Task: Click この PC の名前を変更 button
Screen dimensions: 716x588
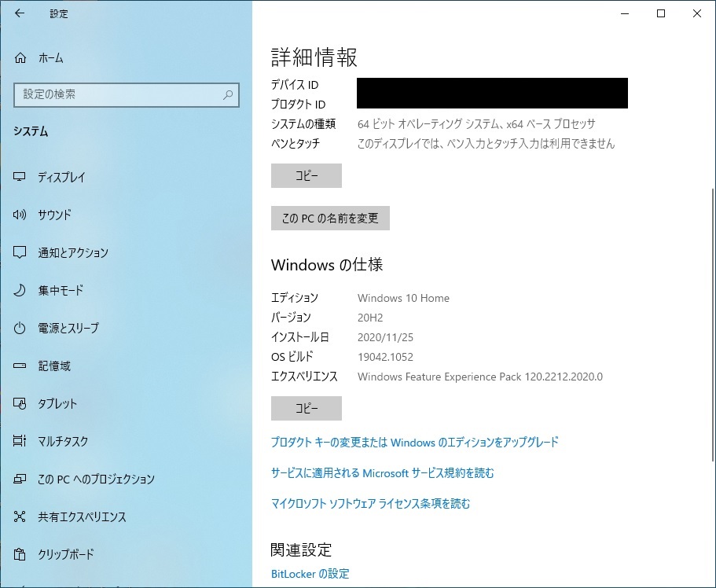Action: tap(330, 218)
